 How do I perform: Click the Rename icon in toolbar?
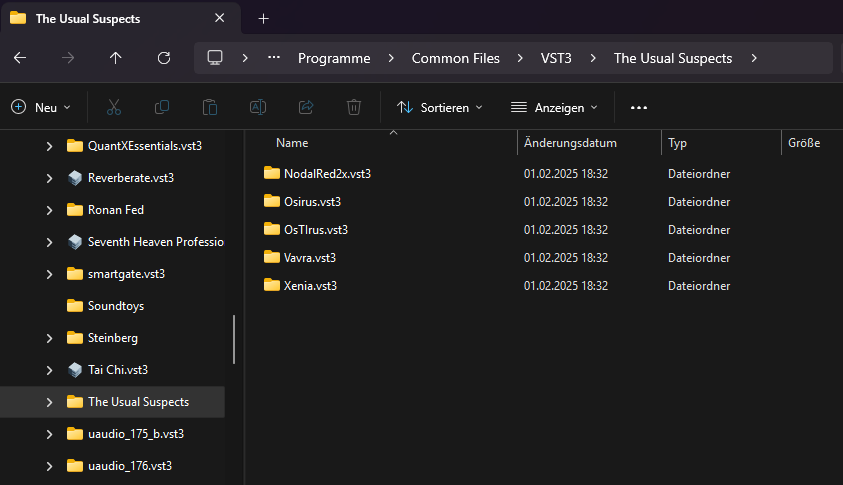pos(258,107)
